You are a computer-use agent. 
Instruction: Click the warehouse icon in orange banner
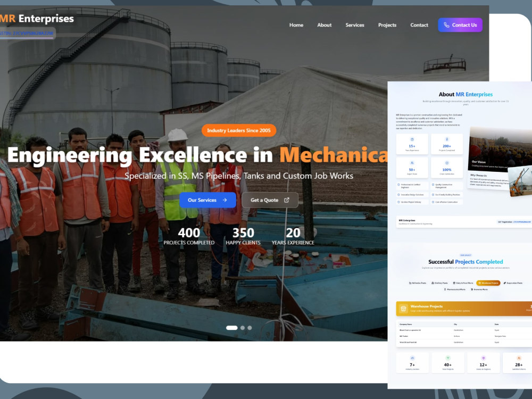pyautogui.click(x=403, y=309)
